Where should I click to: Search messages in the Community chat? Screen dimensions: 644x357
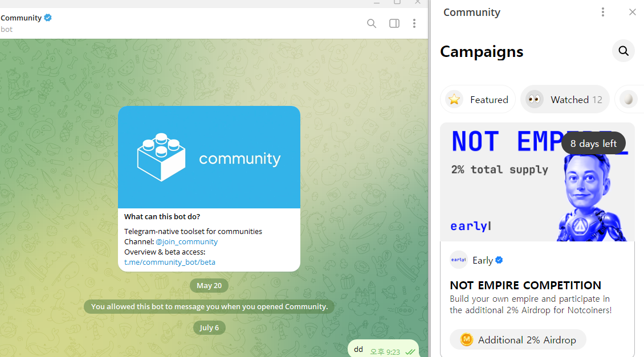[371, 23]
